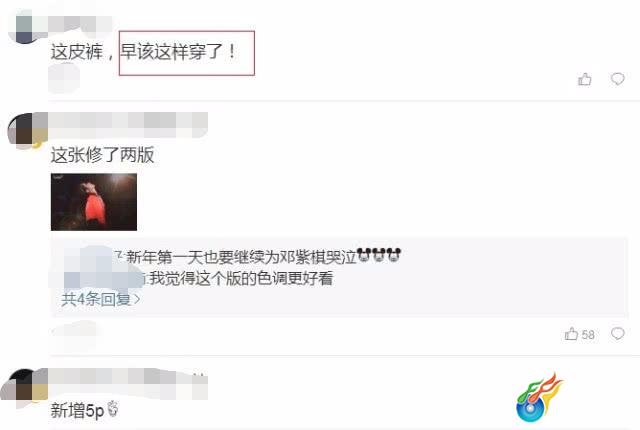
Task: Open avatar of the 新增5p commenter
Action: (24, 385)
